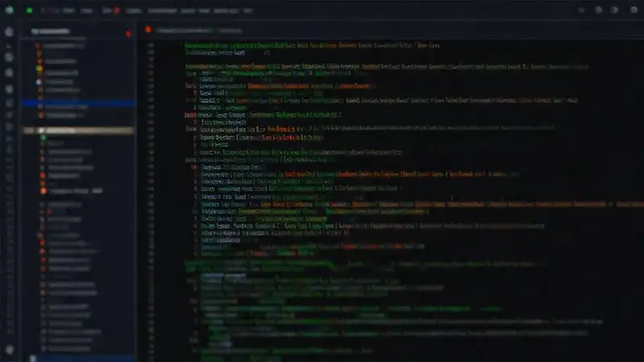644x362 pixels.
Task: Click the red icon in the explorer panel header
Action: click(x=129, y=34)
